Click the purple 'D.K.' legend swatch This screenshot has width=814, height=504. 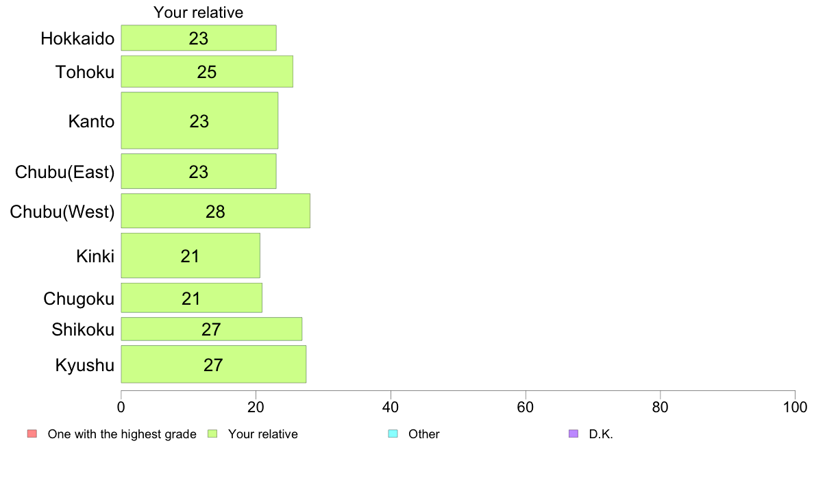click(573, 434)
